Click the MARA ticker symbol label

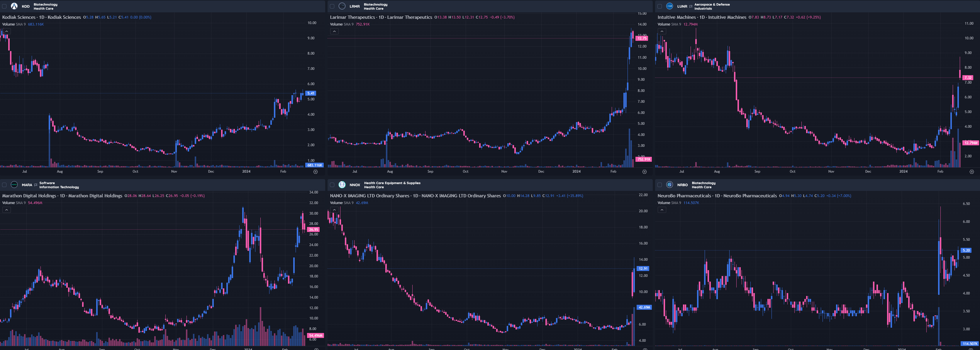click(27, 185)
